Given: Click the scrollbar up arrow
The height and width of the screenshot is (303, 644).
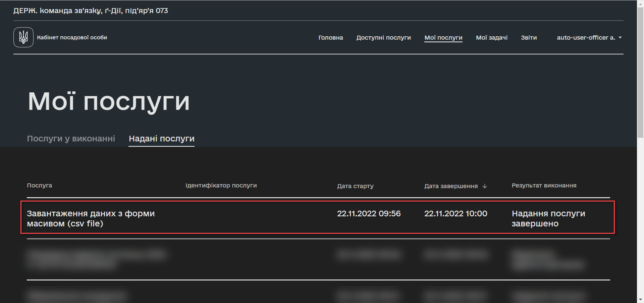Looking at the screenshot, I should 640,3.
